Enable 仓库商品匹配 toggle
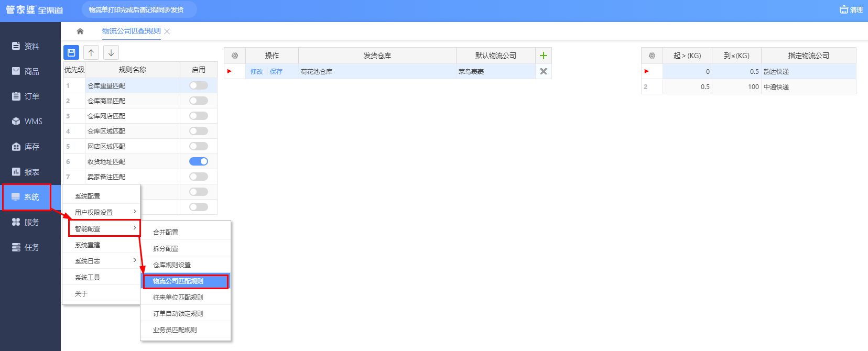868x351 pixels. (x=199, y=101)
